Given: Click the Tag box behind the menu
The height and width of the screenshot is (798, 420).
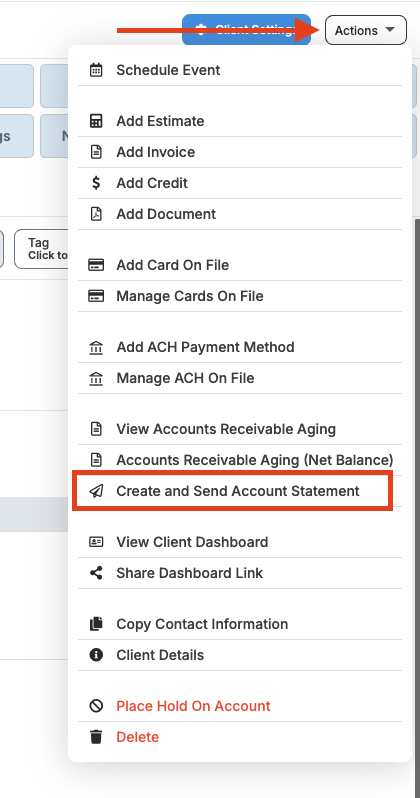Looking at the screenshot, I should [x=41, y=249].
